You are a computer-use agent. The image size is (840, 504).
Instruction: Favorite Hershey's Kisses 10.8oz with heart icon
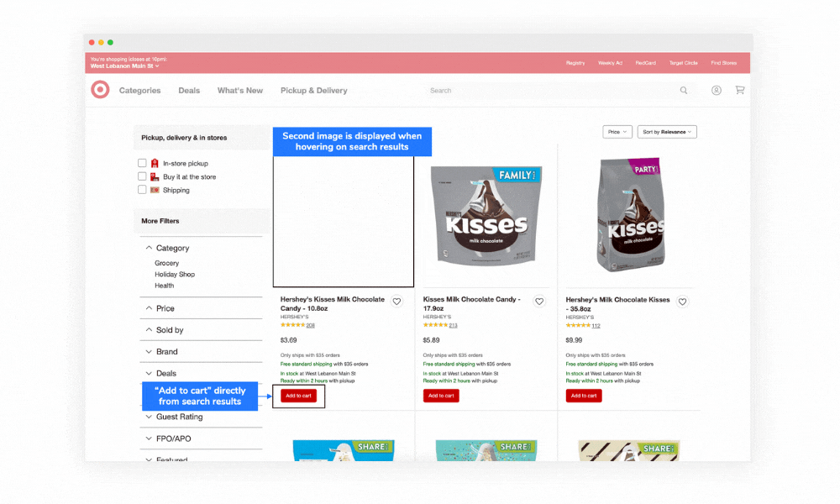397,302
